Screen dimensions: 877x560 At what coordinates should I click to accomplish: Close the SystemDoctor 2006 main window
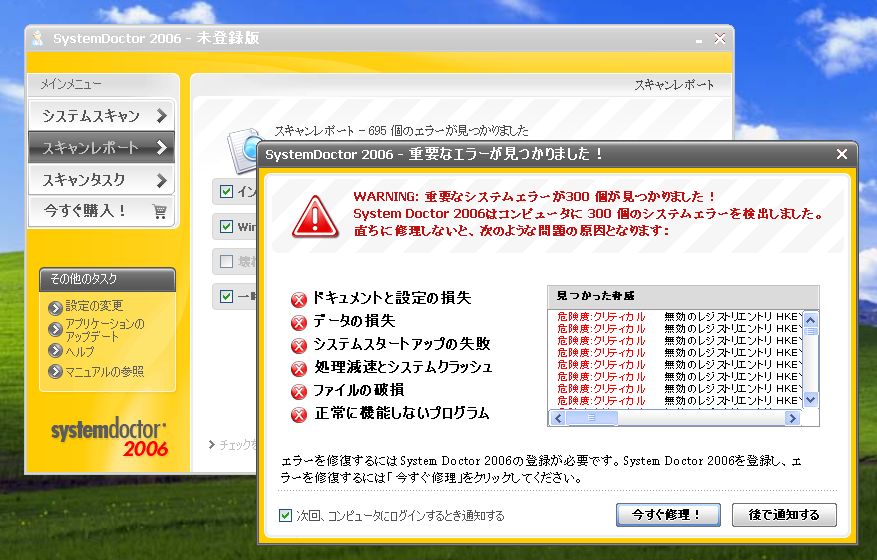720,39
